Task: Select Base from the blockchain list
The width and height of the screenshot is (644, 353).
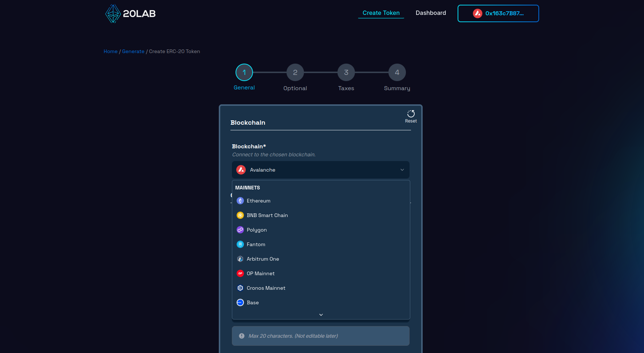Action: pyautogui.click(x=321, y=302)
